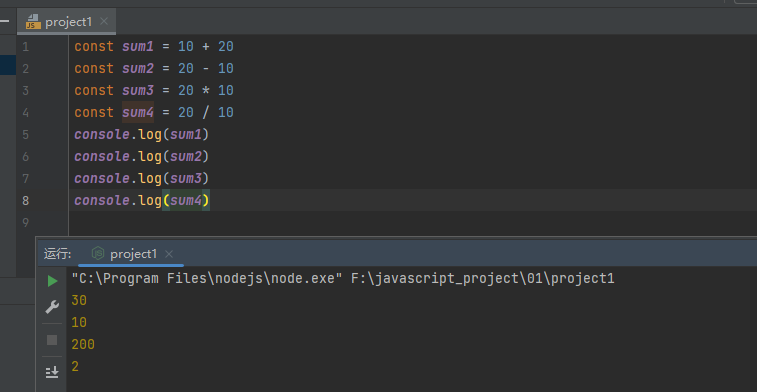Image resolution: width=757 pixels, height=392 pixels.
Task: Click the output value 30 in console
Action: (79, 301)
